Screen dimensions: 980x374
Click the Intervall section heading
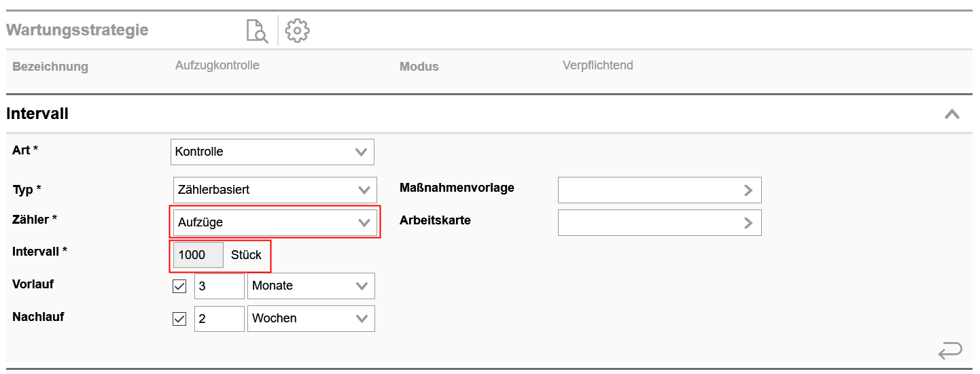tap(37, 114)
